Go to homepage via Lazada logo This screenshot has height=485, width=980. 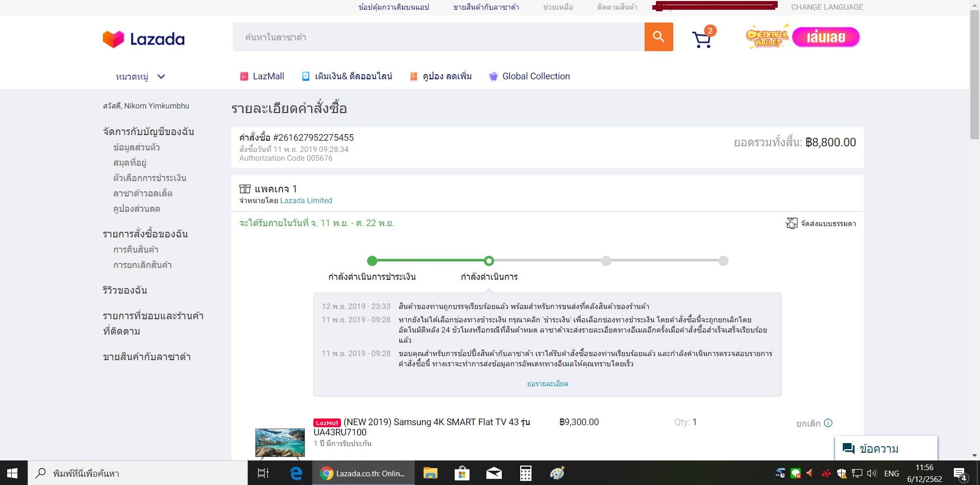point(143,39)
